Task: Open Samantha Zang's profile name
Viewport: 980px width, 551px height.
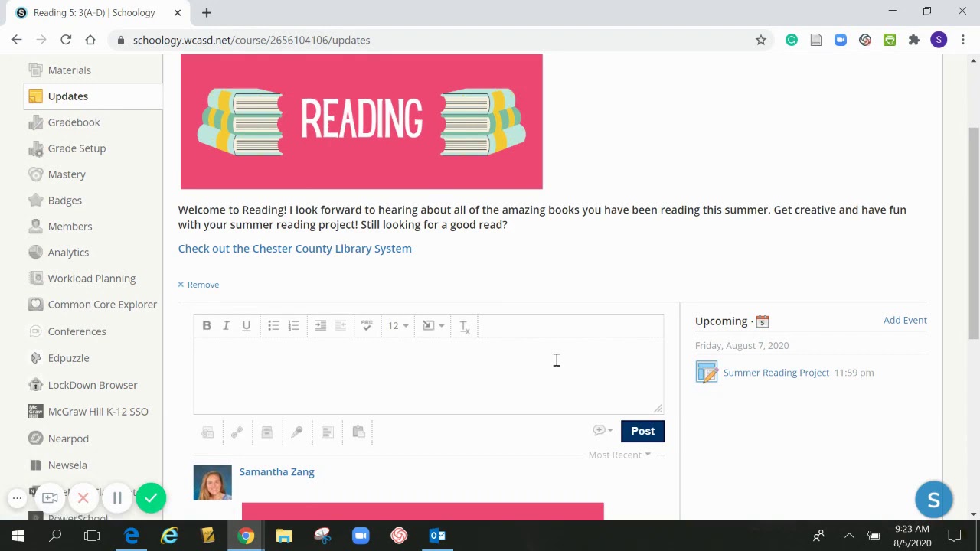Action: 276,471
